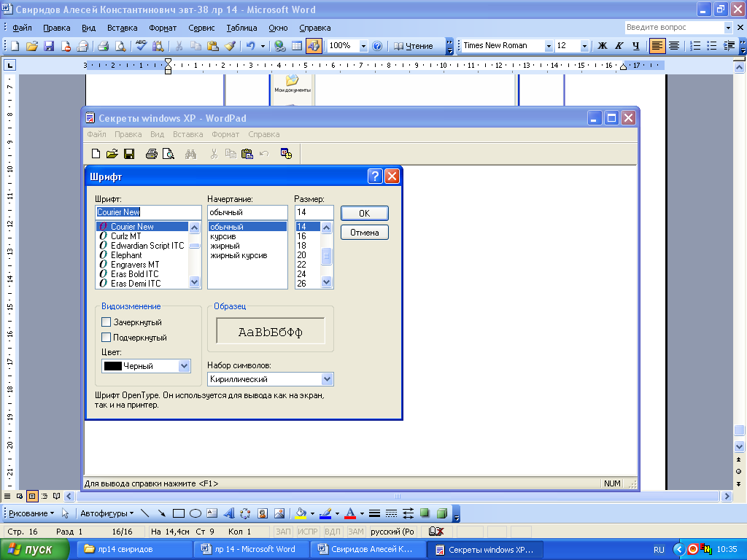Viewport: 747px width, 560px height.
Task: Print using the Word printer icon
Action: tap(103, 46)
